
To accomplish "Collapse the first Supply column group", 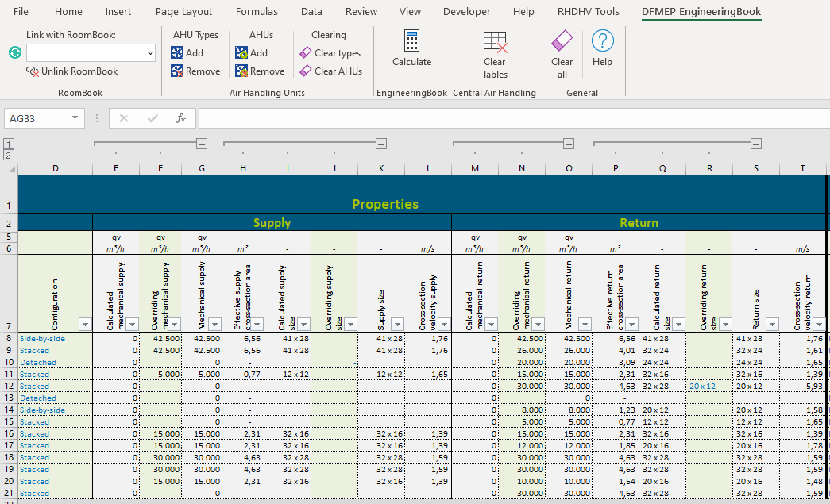I will (202, 144).
